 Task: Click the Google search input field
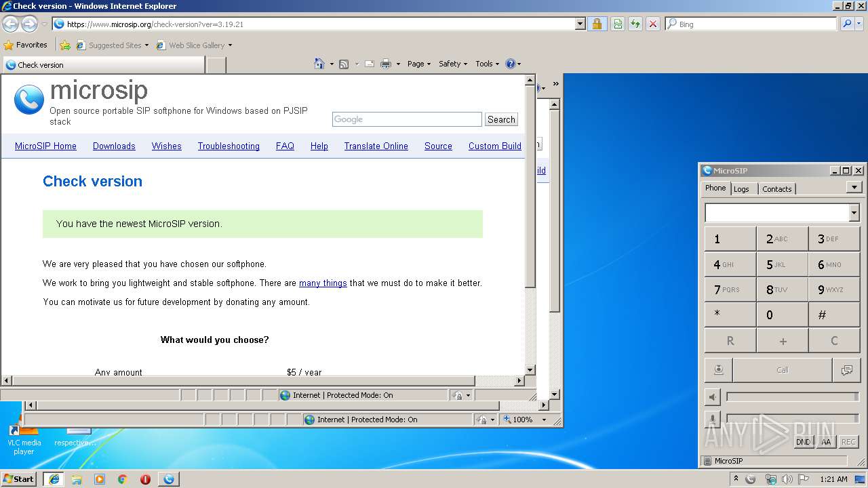[x=407, y=119]
